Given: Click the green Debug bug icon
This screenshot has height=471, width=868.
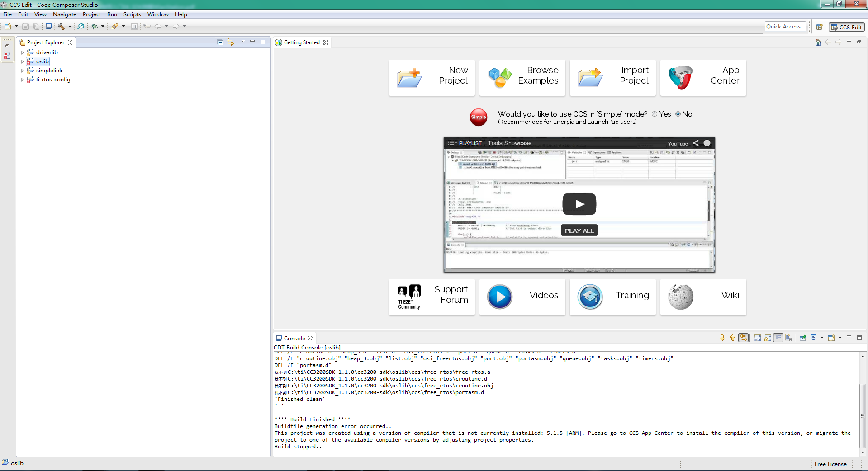Looking at the screenshot, I should (x=95, y=26).
